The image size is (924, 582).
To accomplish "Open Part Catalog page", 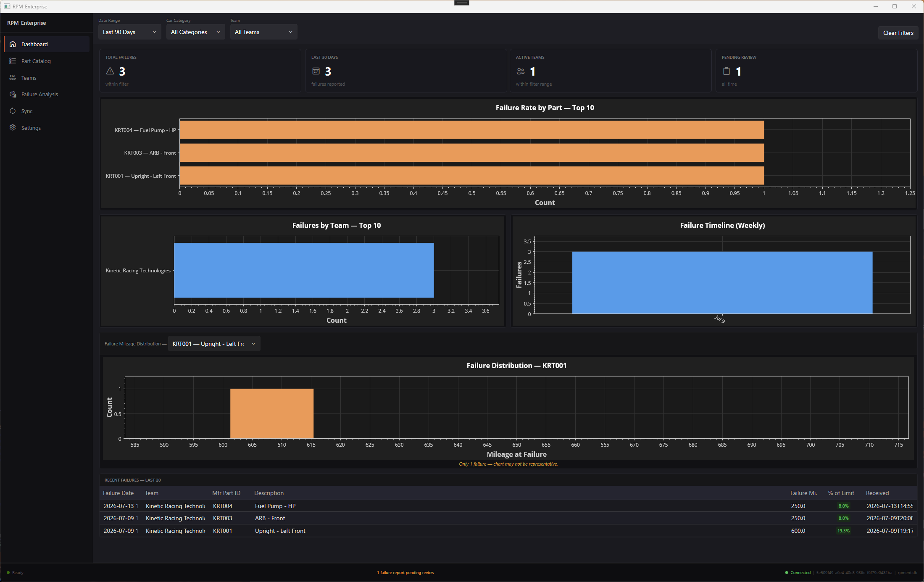I will [46, 61].
